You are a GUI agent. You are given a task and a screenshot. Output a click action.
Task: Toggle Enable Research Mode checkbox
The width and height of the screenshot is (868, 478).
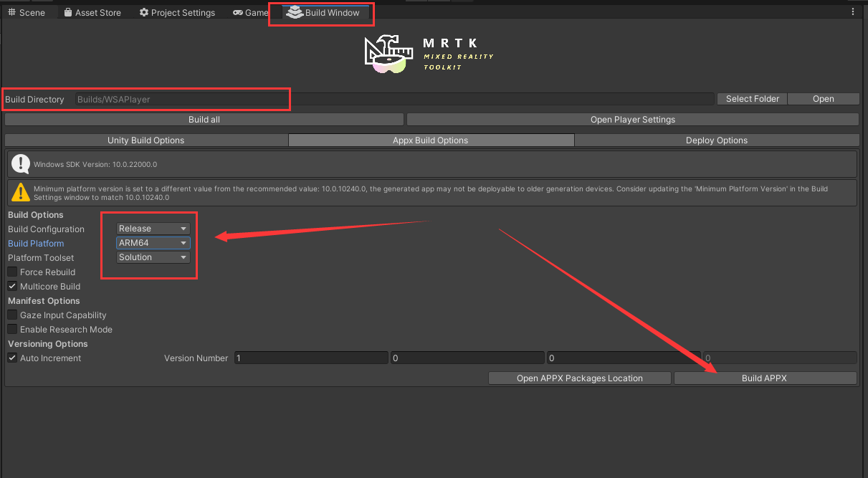(12, 330)
